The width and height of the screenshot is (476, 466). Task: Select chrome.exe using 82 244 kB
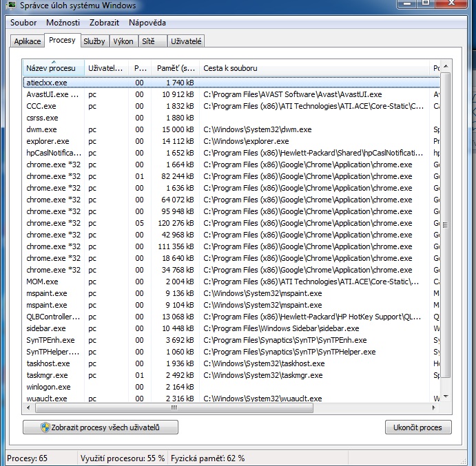(x=231, y=176)
